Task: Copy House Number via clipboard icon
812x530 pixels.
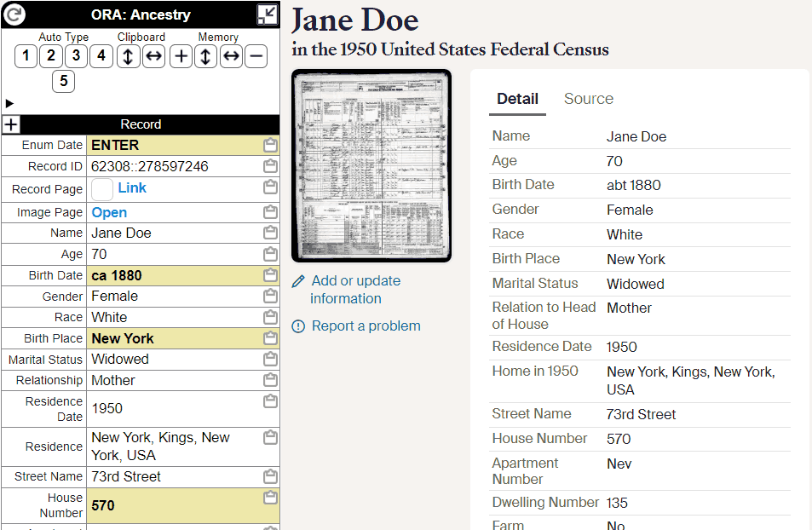Action: [x=270, y=498]
